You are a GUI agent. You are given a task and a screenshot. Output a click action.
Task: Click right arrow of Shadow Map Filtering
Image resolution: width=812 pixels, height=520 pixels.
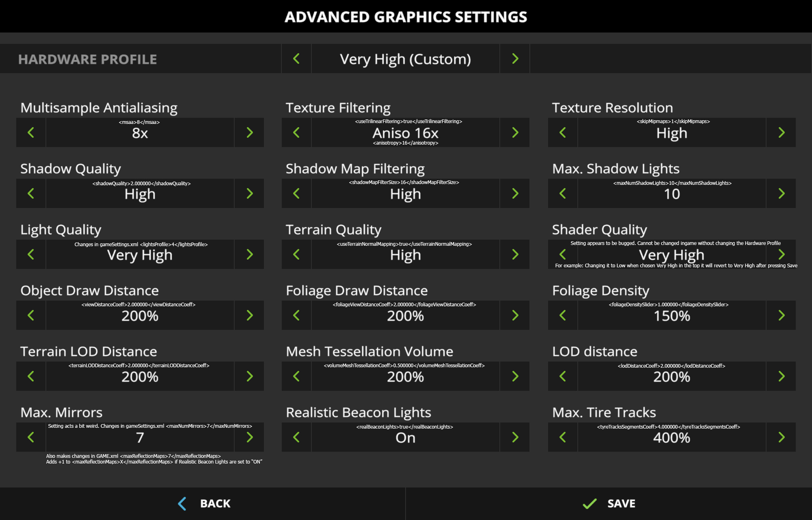tap(515, 193)
